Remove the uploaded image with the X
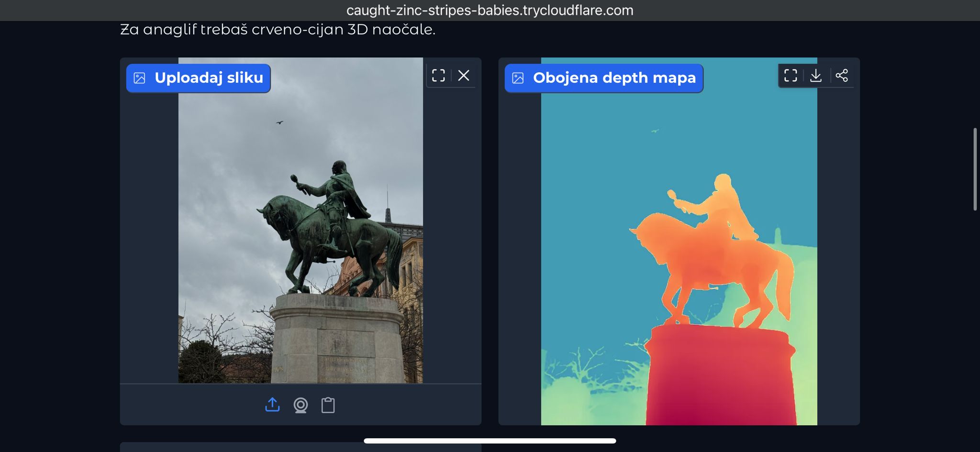Screen dimensions: 980x452 click(x=463, y=76)
